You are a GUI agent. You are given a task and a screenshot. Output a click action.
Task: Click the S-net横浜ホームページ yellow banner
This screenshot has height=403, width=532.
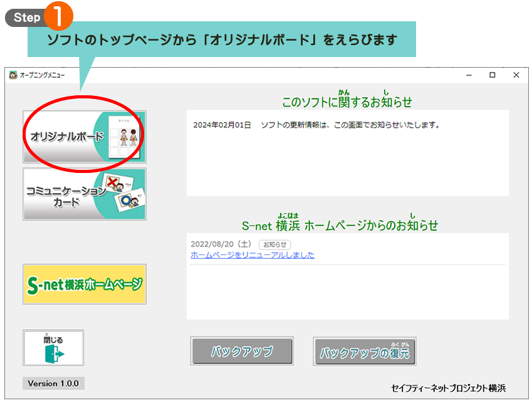point(84,284)
